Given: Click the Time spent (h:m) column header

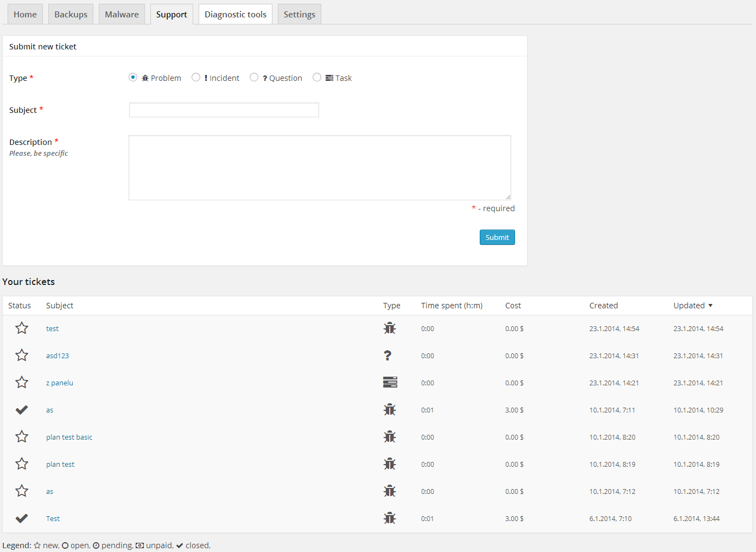Looking at the screenshot, I should pos(452,306).
